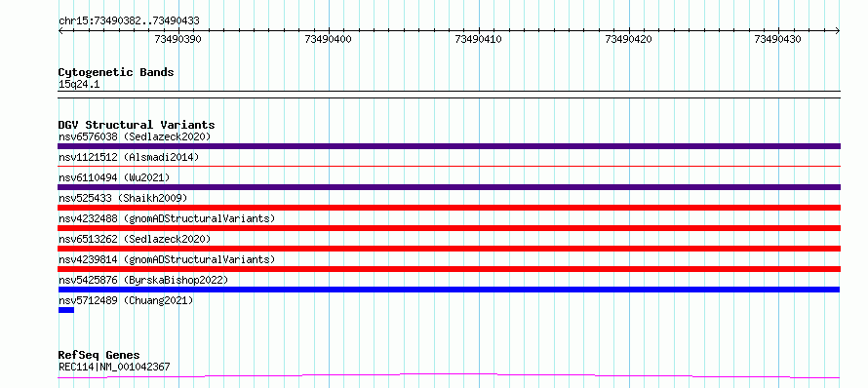Screen dimensions: 868x388
Task: Select the black 15q24.1 cytogenetic band bar
Action: coord(449,95)
